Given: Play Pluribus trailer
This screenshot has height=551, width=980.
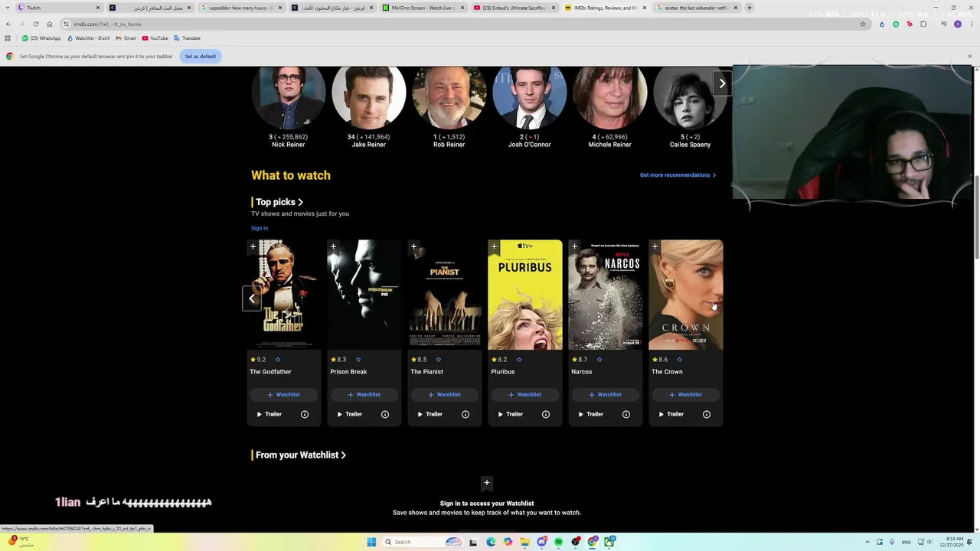Looking at the screenshot, I should 510,415.
